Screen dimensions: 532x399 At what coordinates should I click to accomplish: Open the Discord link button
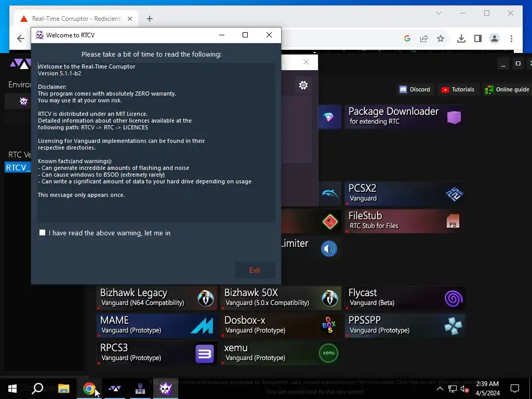(x=415, y=89)
